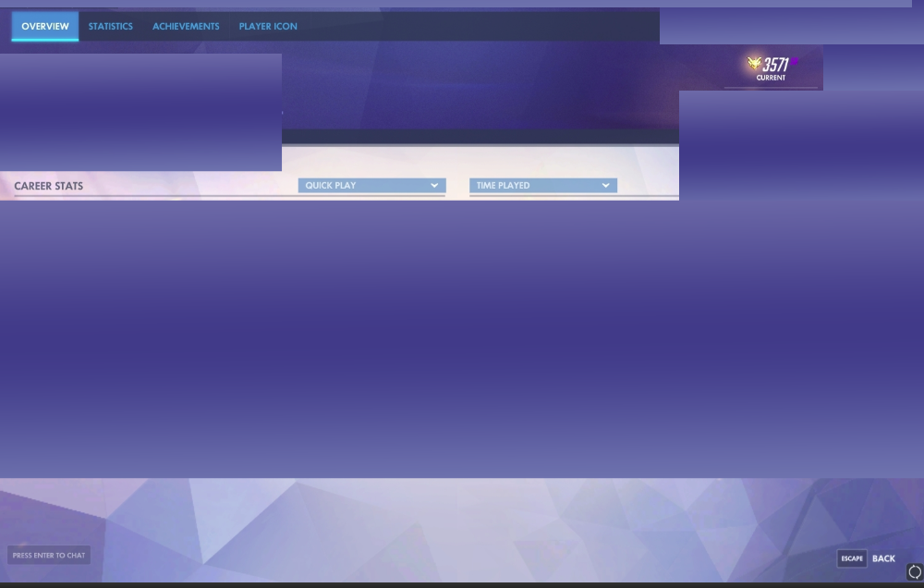Click the circular arrows icon in the corner
Screen dimensions: 924x588
(915, 571)
